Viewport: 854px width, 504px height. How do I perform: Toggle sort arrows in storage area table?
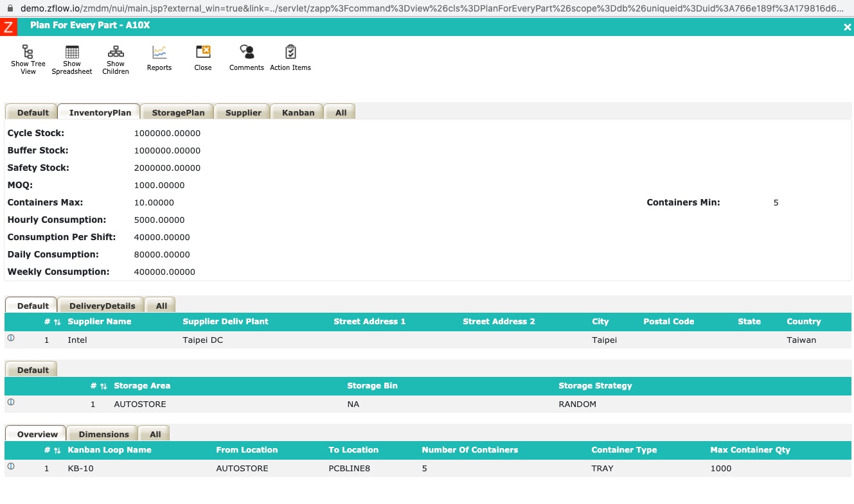(103, 387)
